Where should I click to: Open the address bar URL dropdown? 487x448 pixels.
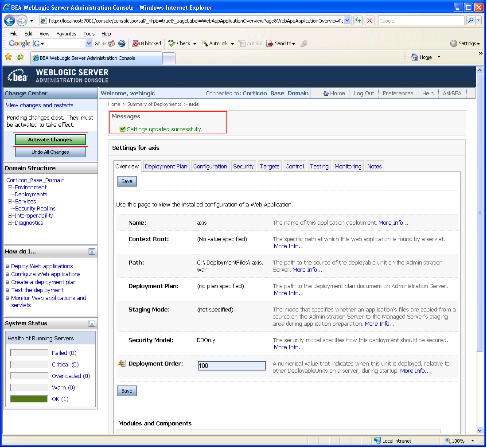347,20
